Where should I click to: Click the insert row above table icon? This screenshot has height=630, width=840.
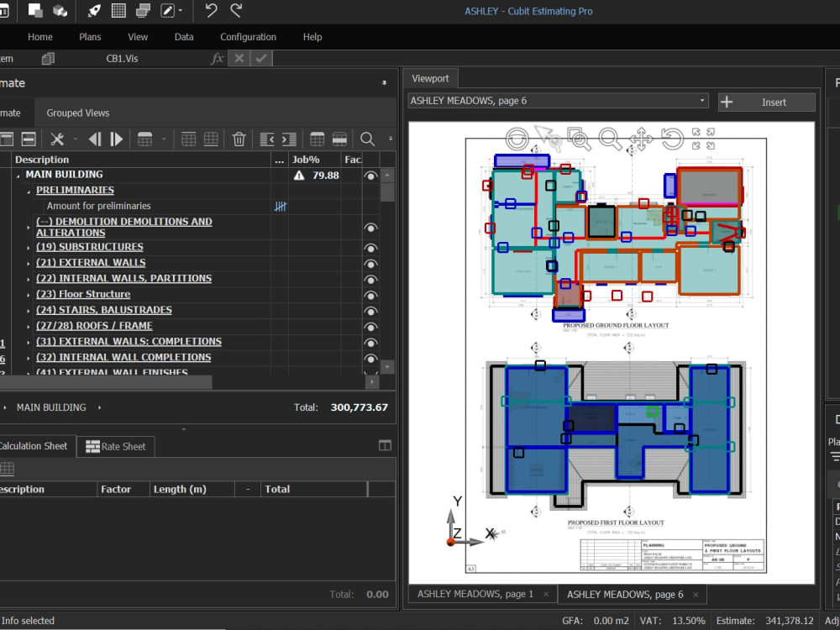(x=188, y=139)
